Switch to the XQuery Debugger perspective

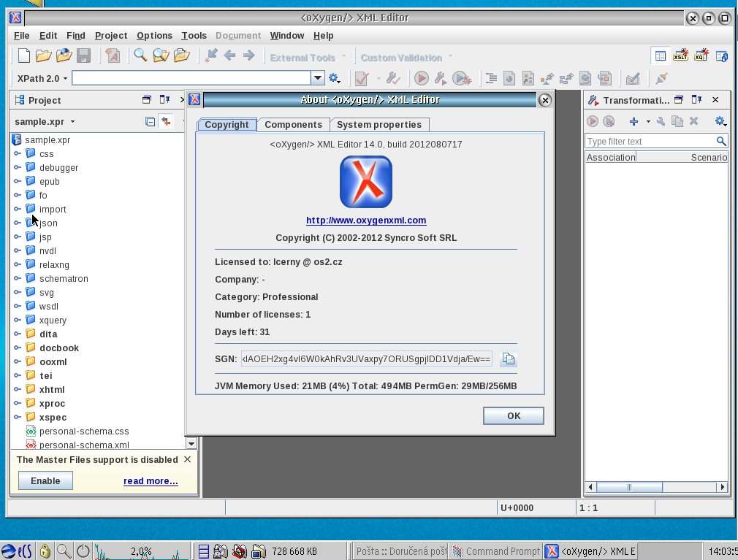[x=701, y=55]
